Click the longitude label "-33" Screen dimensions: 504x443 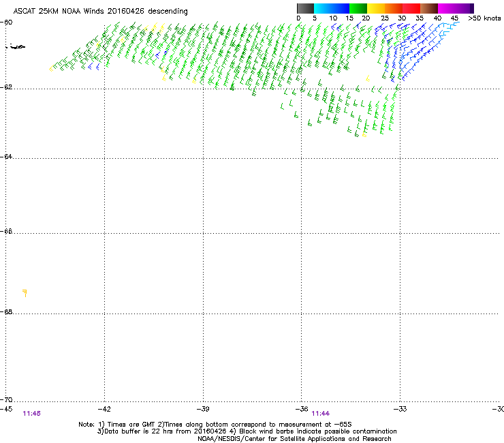tap(400, 409)
